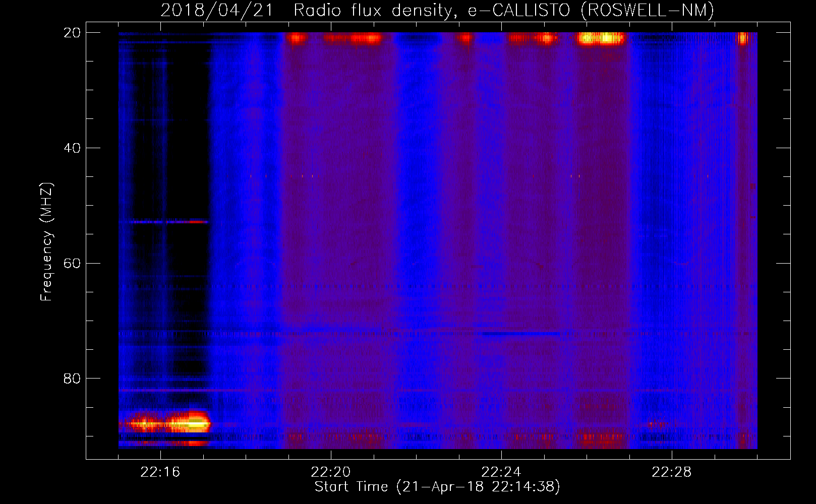This screenshot has width=816, height=504.
Task: Click the 22:28 time tick label
Action: [672, 472]
